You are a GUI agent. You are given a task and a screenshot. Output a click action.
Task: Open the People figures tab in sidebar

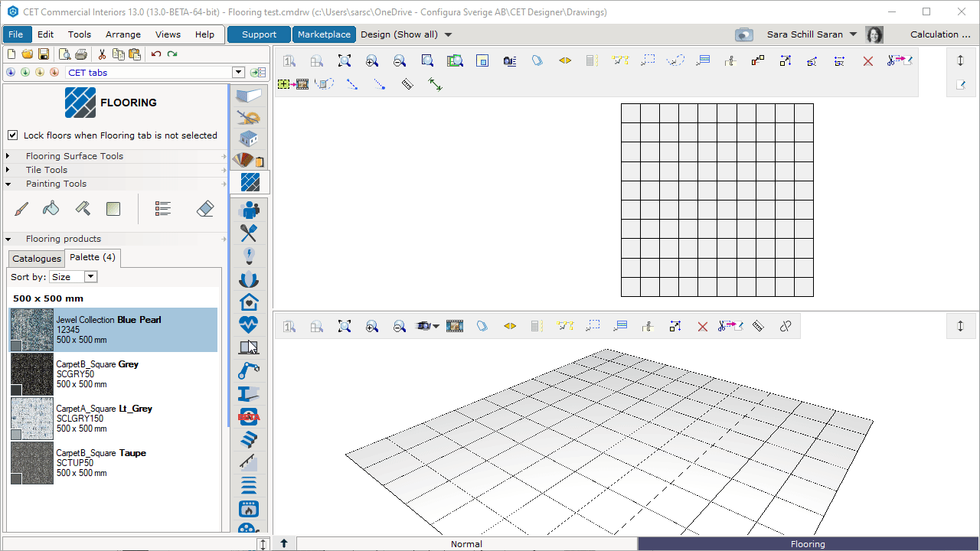[x=249, y=210]
